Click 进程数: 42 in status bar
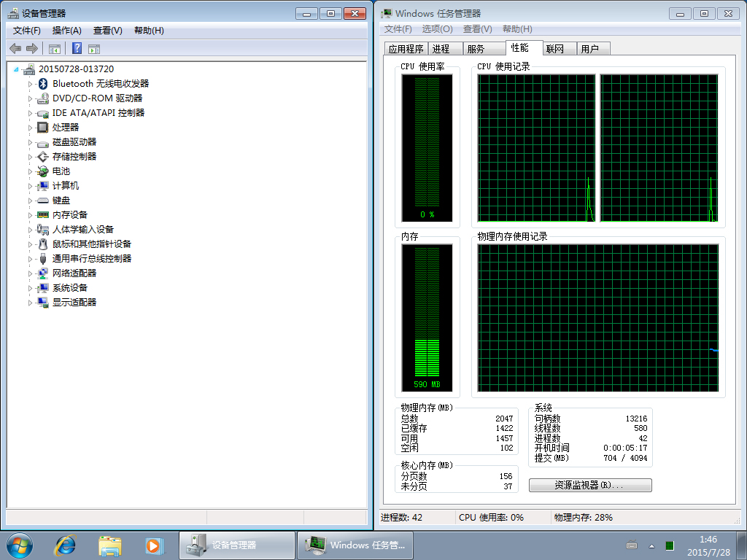The image size is (747, 560). click(401, 517)
